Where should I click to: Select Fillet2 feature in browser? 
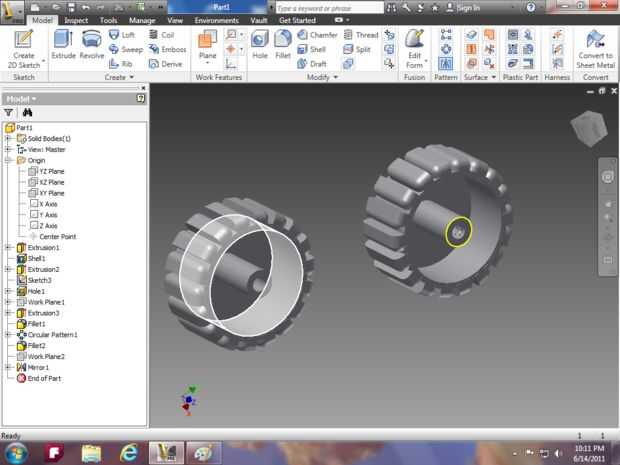coord(31,346)
